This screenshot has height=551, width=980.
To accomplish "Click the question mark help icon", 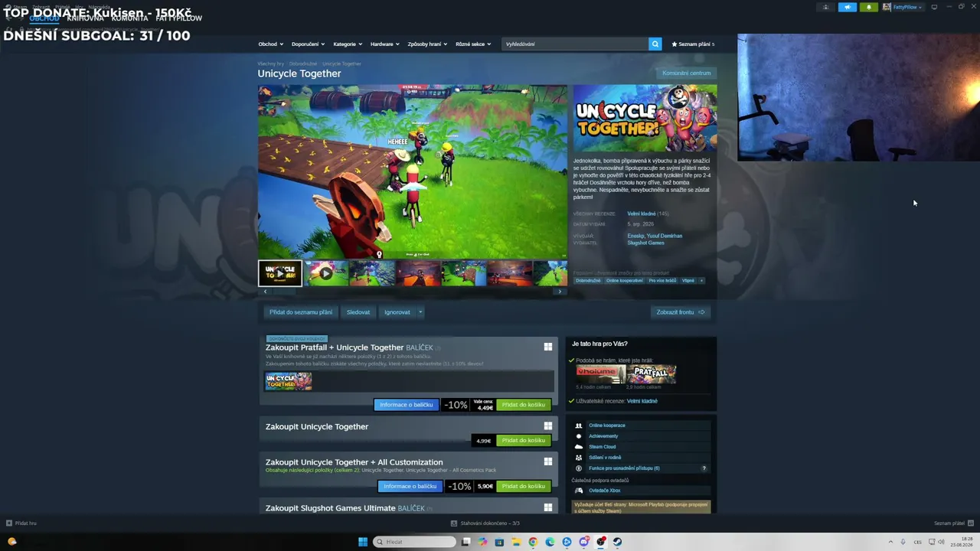I will [704, 468].
